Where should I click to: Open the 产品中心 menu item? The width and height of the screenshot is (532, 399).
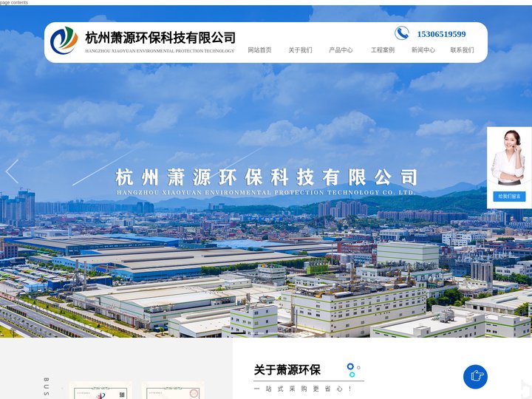coord(341,50)
